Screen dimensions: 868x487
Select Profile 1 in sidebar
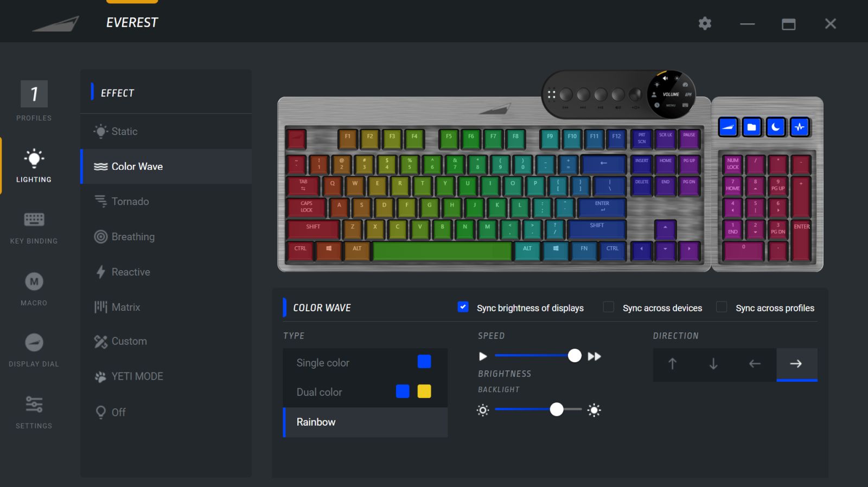[34, 101]
